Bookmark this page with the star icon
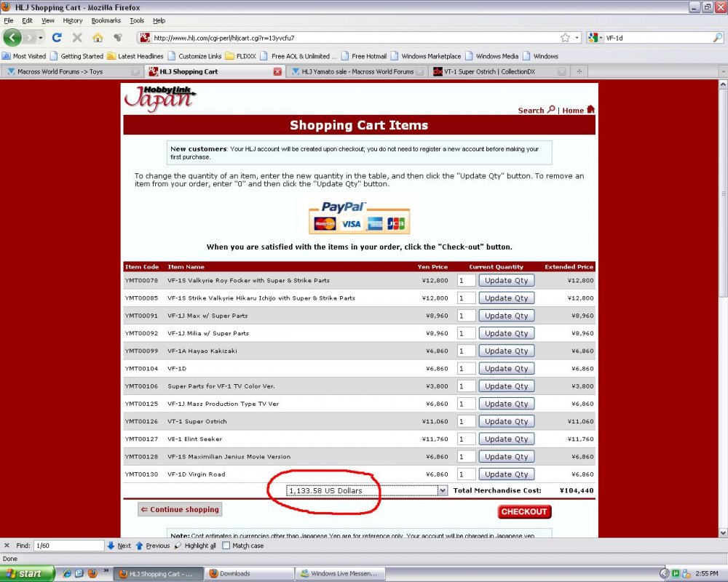728x582 pixels. (x=565, y=38)
